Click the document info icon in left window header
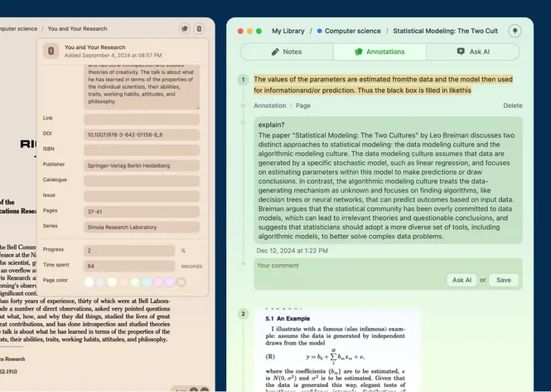 point(199,29)
